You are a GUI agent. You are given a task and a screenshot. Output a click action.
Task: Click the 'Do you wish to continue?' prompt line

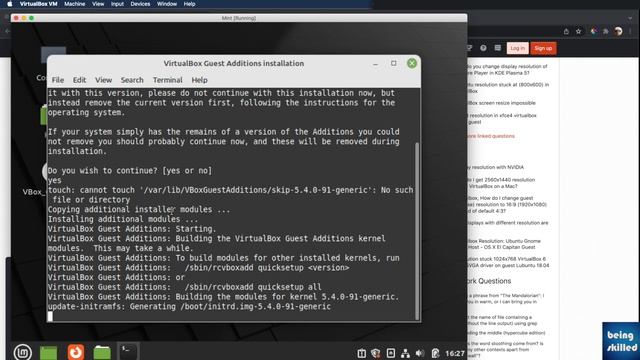click(x=130, y=171)
